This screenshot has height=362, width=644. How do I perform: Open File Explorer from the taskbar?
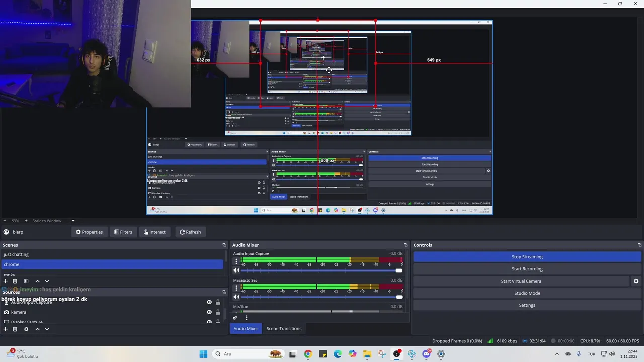click(367, 354)
